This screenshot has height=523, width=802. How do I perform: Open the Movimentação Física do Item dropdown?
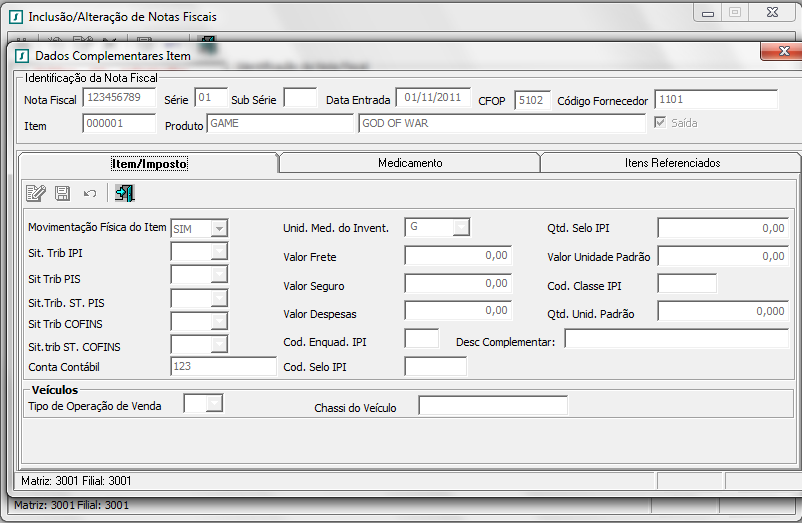click(219, 228)
